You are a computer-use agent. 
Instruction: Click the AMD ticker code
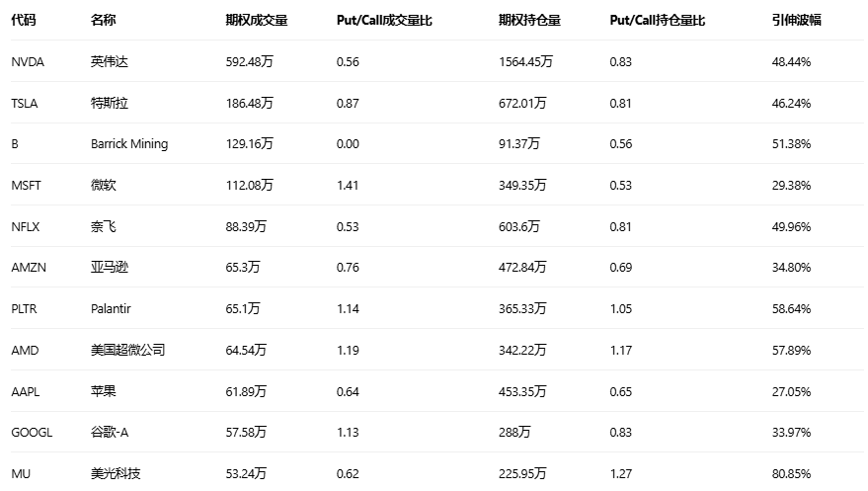(x=25, y=350)
